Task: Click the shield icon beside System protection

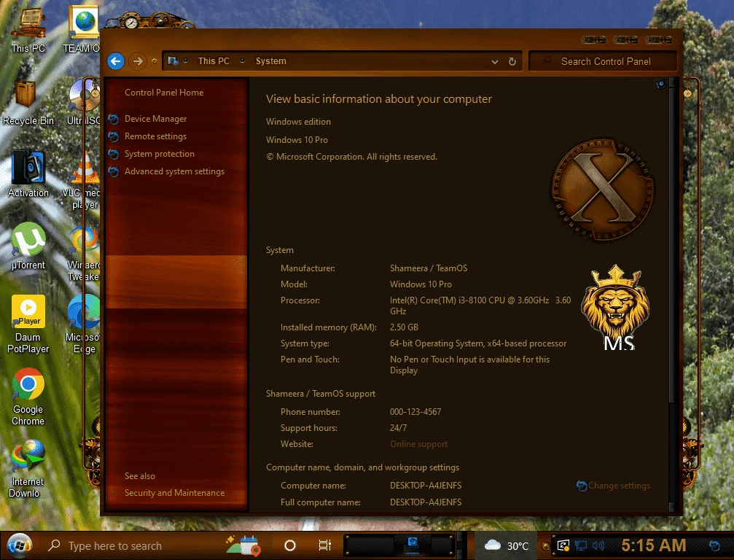Action: click(114, 154)
